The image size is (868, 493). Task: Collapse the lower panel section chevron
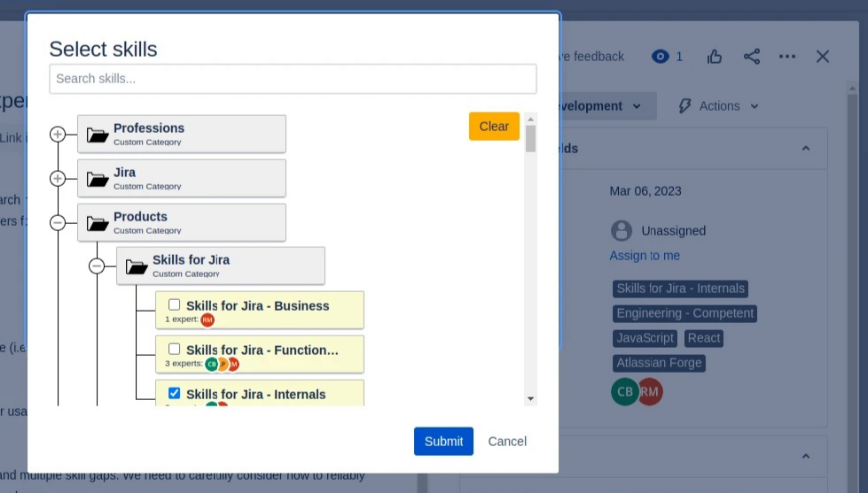[806, 456]
